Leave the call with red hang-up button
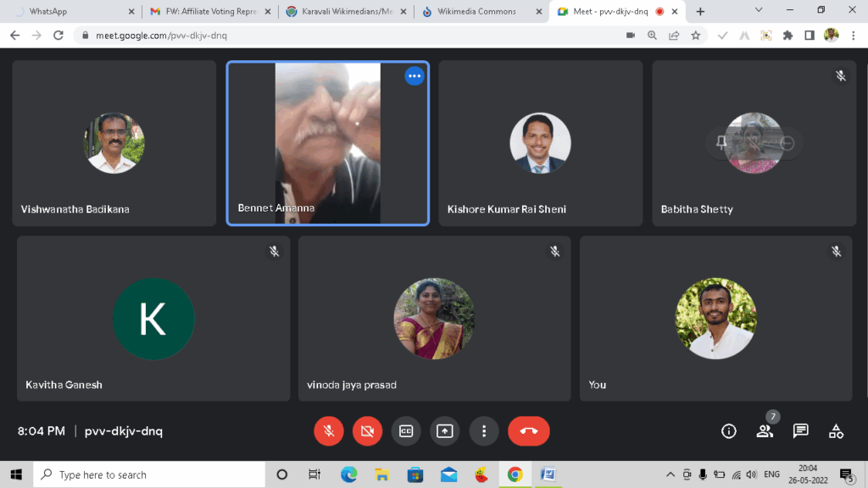 point(529,431)
